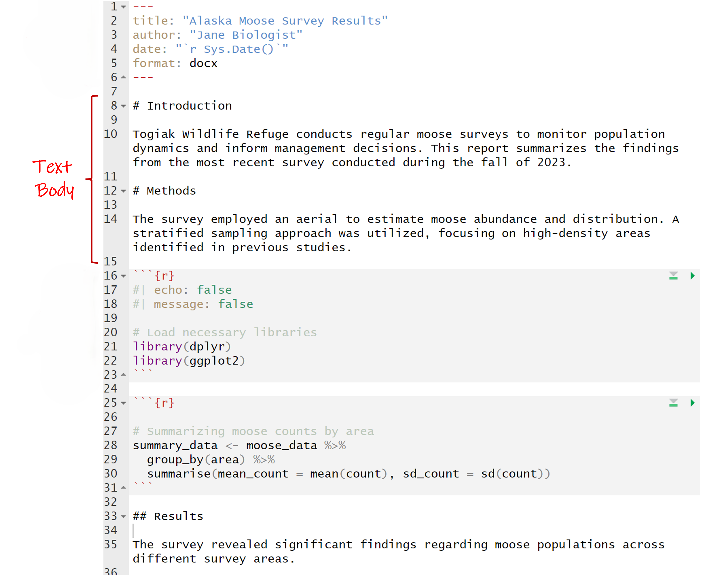Collapse the Introduction section fold arrow

[x=124, y=106]
